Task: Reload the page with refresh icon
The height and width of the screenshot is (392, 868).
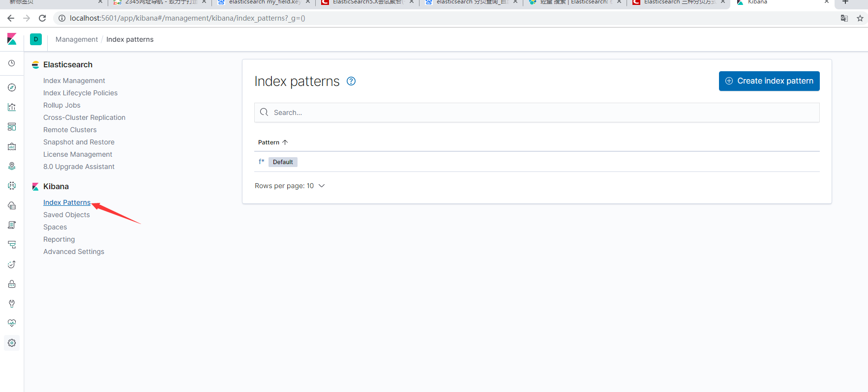Action: click(x=42, y=18)
